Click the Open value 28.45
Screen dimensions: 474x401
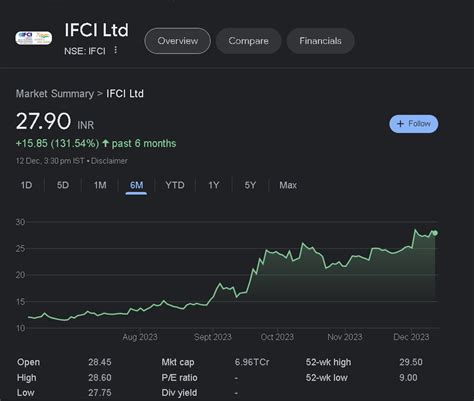point(100,362)
